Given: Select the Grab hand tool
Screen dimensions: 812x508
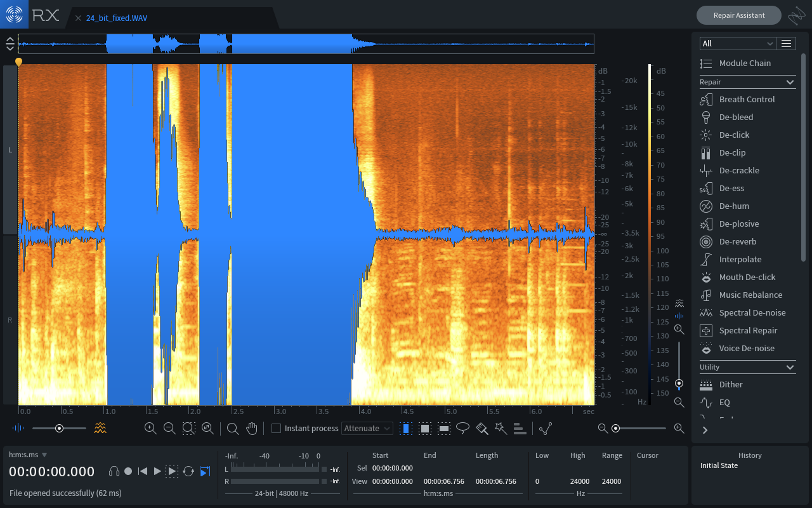Looking at the screenshot, I should coord(252,429).
